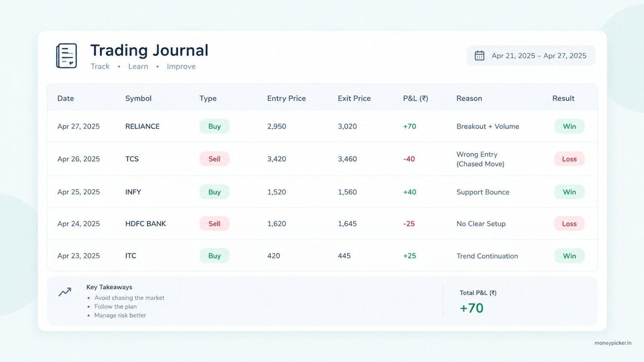Click the Apr 26, 2025 date cell
This screenshot has width=644, height=362.
(x=78, y=159)
